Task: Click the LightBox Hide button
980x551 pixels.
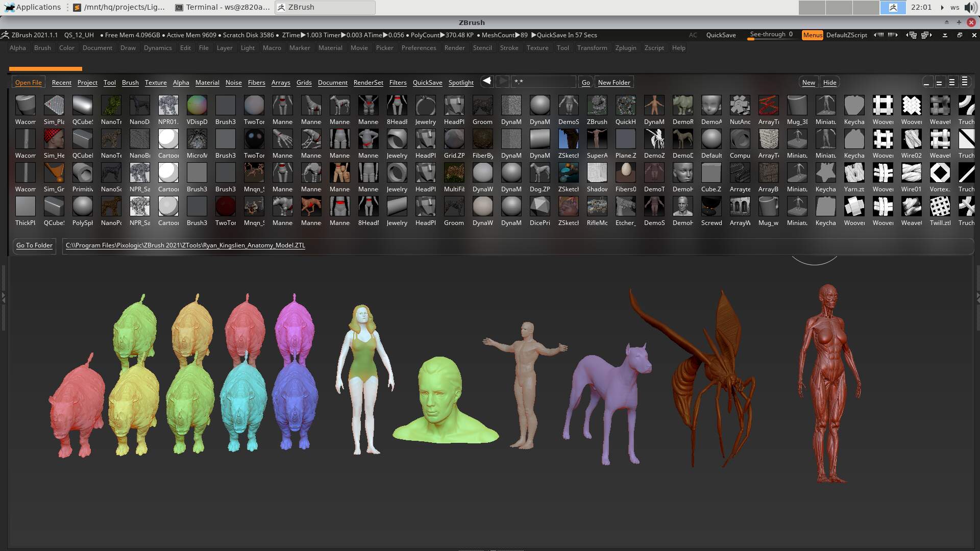Action: pos(829,82)
